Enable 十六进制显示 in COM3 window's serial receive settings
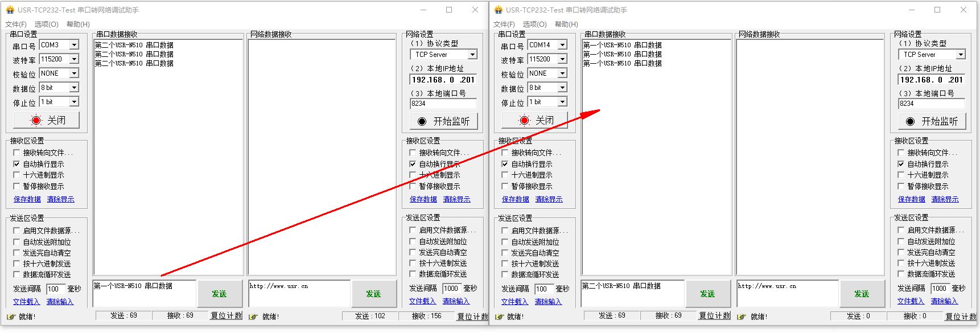This screenshot has height=333, width=980. pos(17,175)
